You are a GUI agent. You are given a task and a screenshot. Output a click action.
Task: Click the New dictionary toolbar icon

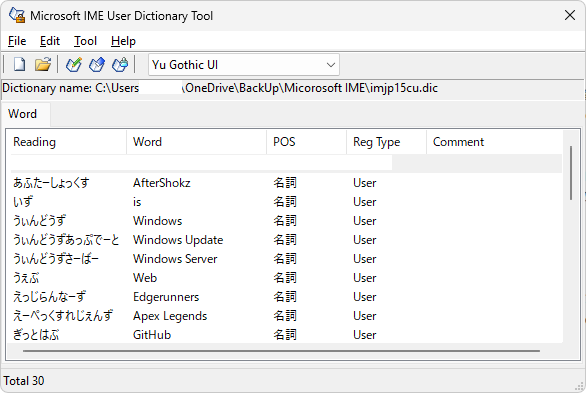[19, 65]
